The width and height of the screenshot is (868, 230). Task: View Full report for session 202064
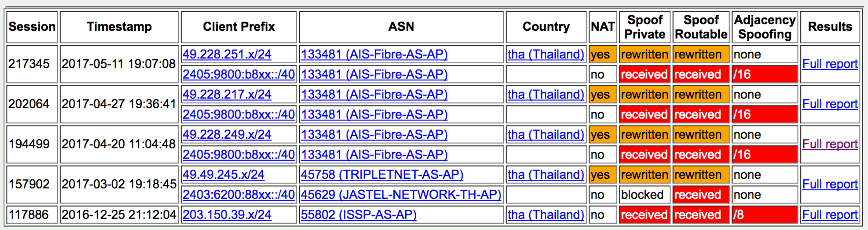pyautogui.click(x=830, y=104)
